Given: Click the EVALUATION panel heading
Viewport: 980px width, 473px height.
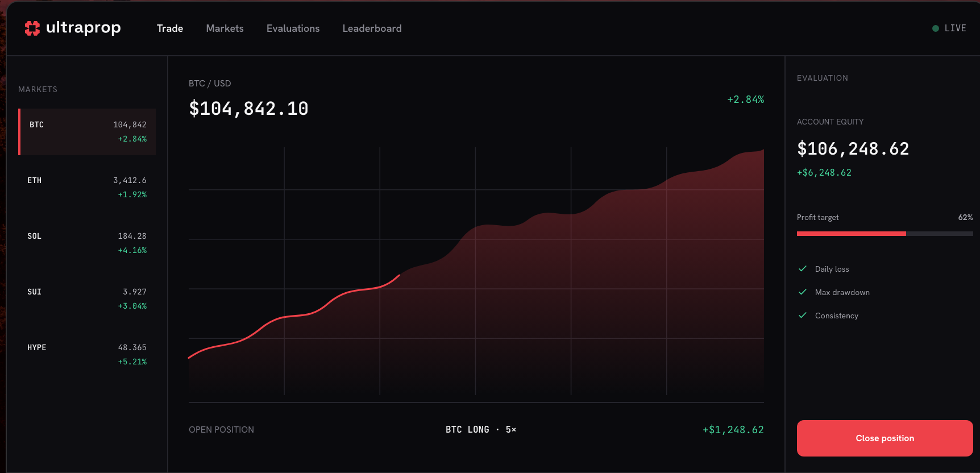Looking at the screenshot, I should 822,78.
